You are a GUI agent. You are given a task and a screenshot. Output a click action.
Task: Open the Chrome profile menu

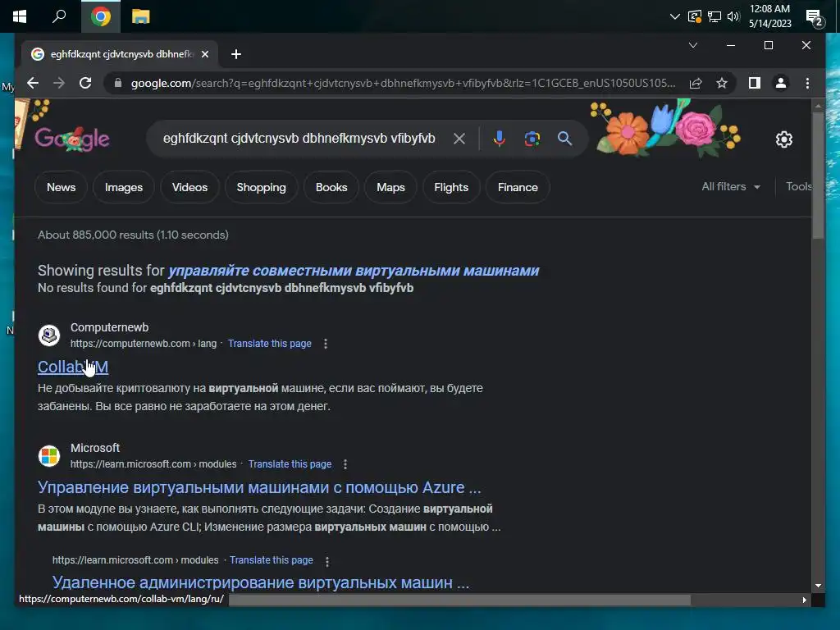pyautogui.click(x=781, y=83)
